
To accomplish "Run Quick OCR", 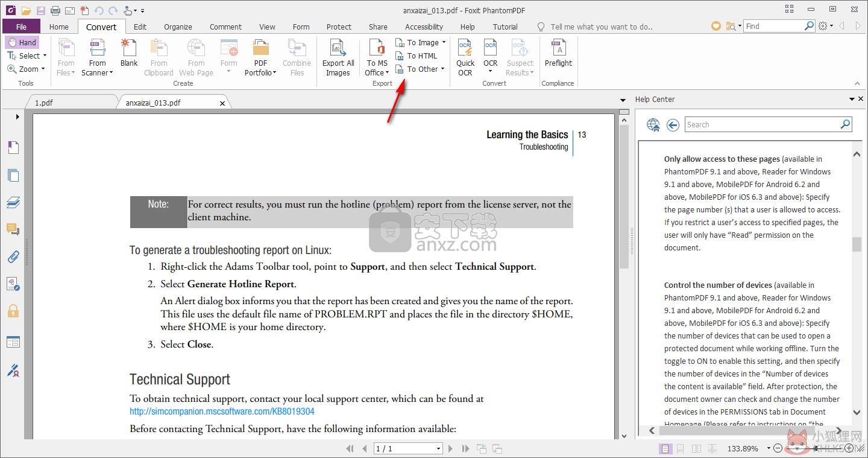I will 465,57.
